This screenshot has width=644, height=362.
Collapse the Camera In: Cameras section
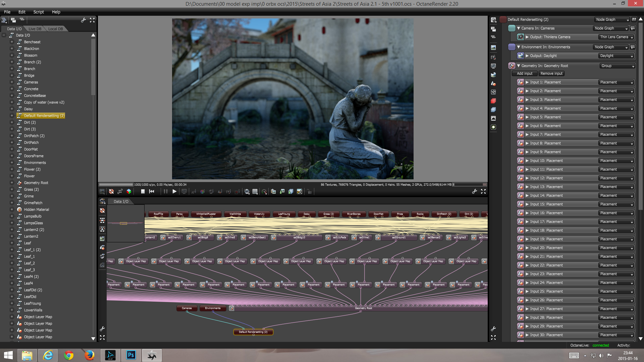pos(519,28)
